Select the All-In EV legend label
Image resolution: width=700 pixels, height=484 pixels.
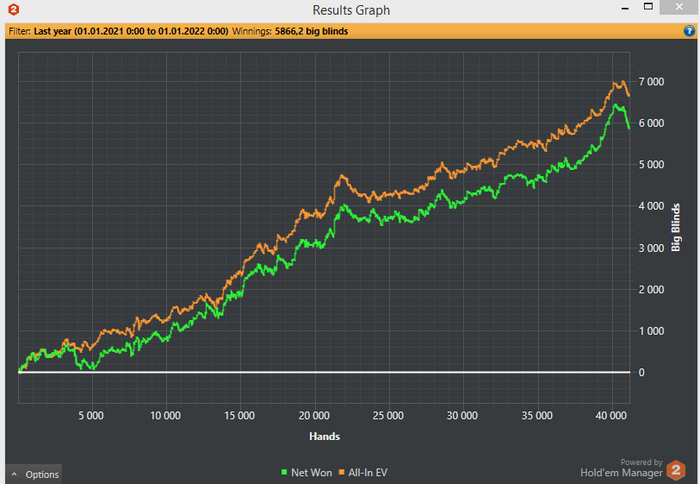coord(368,472)
